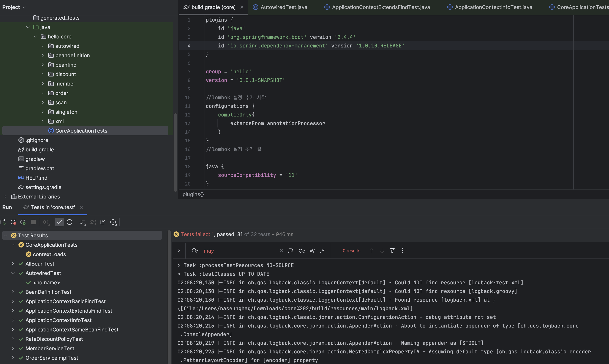Open the sort tests options icon
The image size is (609, 364).
(83, 222)
